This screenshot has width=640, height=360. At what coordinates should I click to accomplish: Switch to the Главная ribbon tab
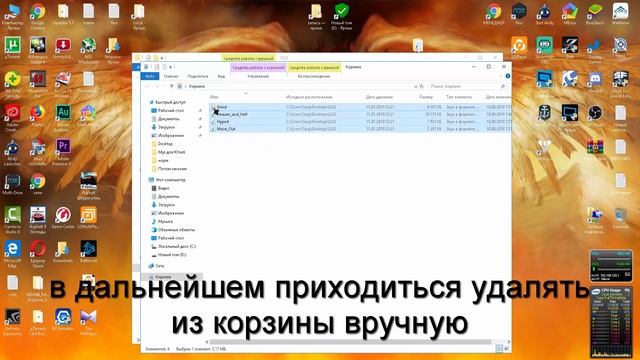coord(171,76)
